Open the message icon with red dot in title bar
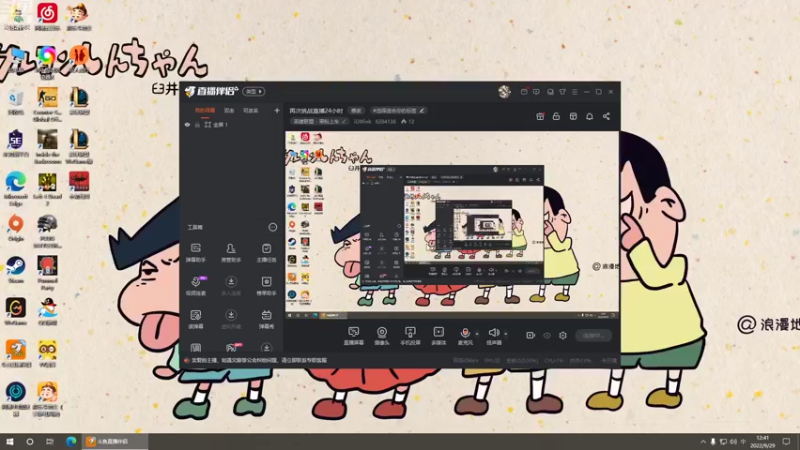Screen dimensions: 800x450 [524, 92]
